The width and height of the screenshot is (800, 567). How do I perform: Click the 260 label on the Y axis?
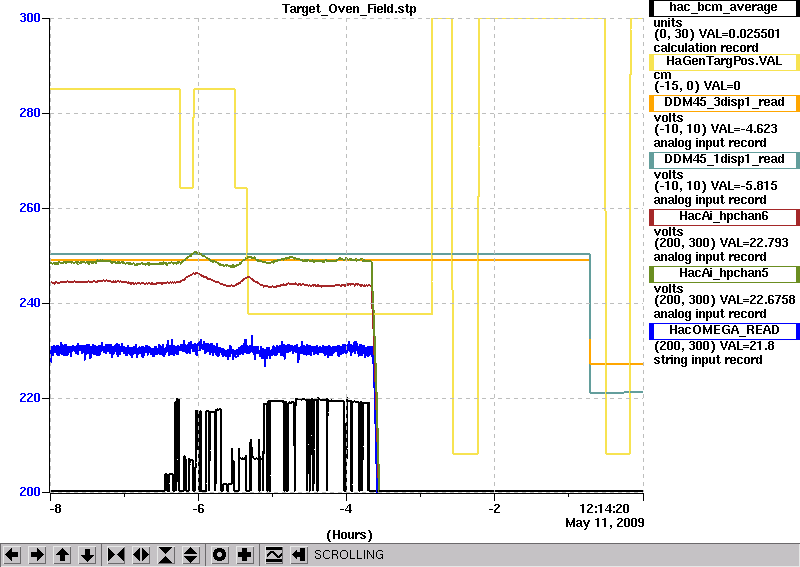(x=30, y=208)
